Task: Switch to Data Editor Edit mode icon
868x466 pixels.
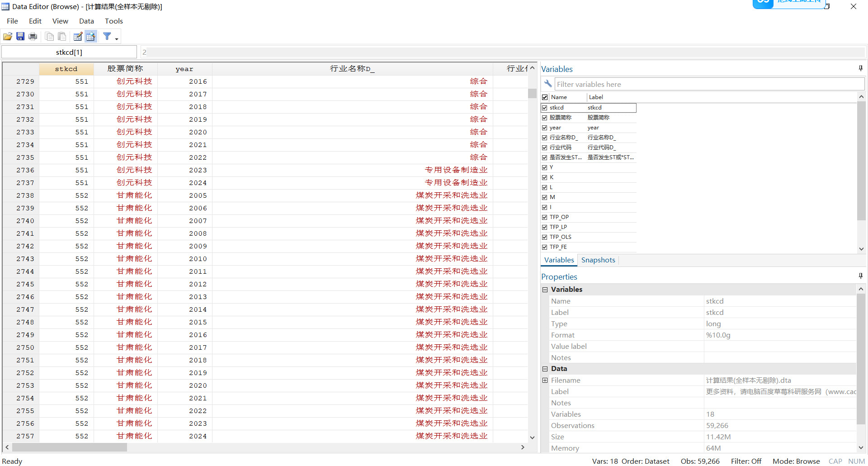Action: [x=78, y=36]
